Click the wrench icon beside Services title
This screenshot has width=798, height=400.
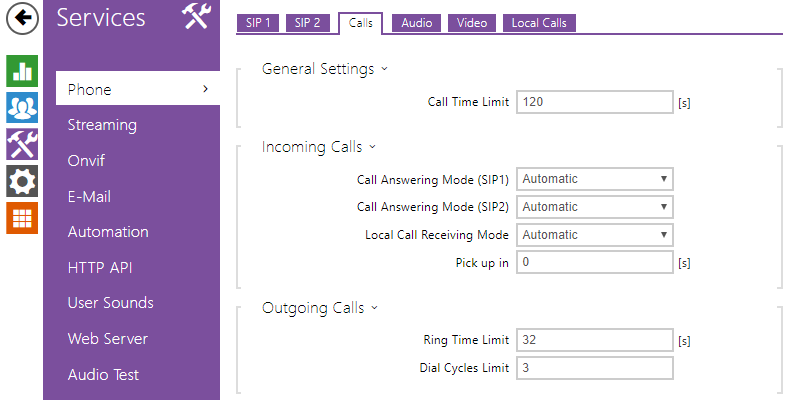[x=195, y=17]
